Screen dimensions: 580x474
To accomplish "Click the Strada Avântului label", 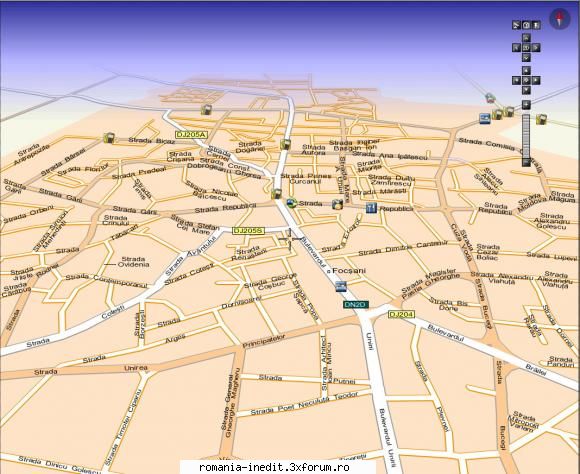I will click(190, 256).
